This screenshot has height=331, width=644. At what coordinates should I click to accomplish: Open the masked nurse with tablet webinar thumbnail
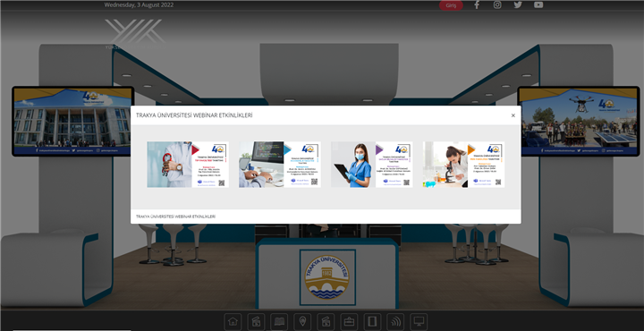click(372, 165)
